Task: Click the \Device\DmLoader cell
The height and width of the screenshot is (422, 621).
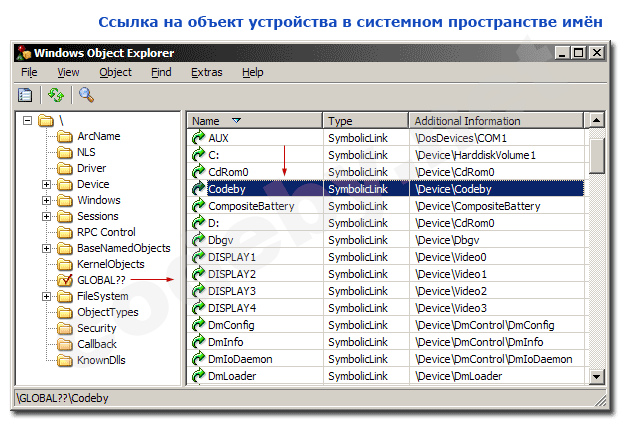Action: (x=459, y=376)
